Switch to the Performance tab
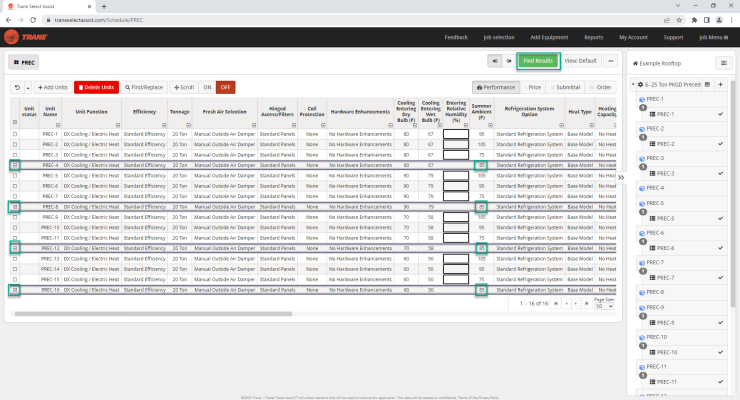This screenshot has height=400, width=740. (496, 87)
